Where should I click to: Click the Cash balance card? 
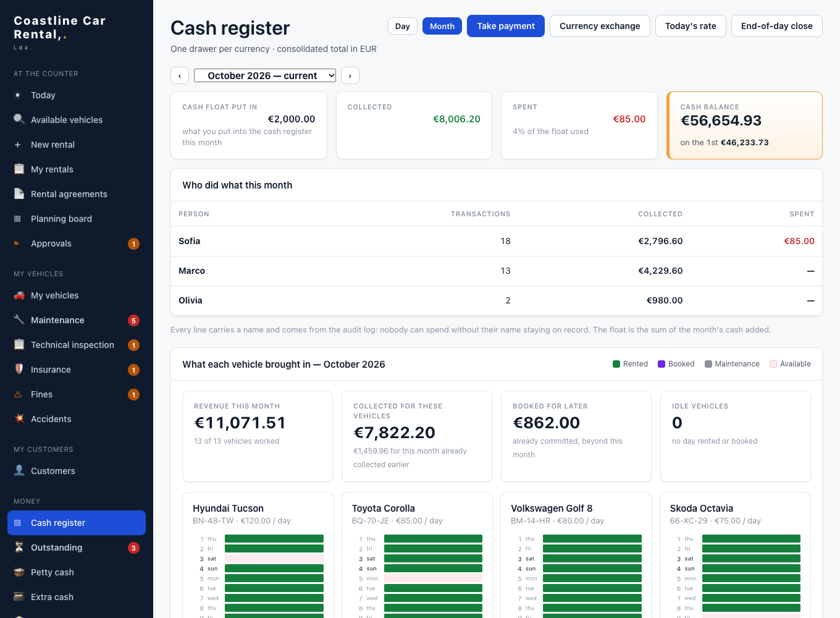click(745, 125)
